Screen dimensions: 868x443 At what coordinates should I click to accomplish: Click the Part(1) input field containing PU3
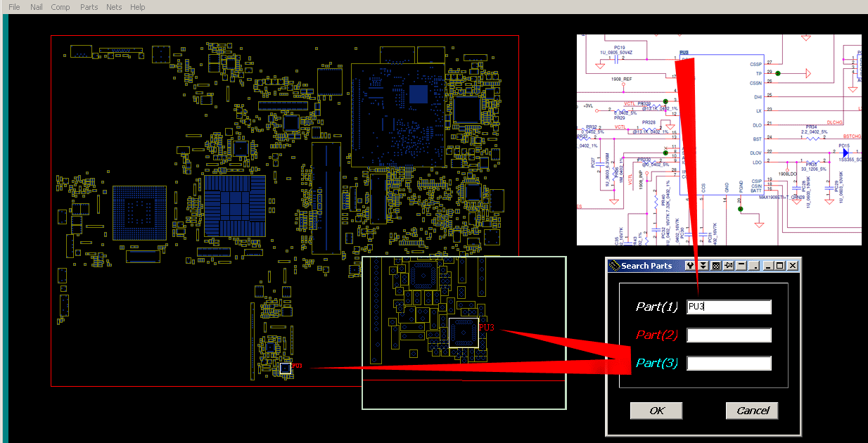pos(729,307)
